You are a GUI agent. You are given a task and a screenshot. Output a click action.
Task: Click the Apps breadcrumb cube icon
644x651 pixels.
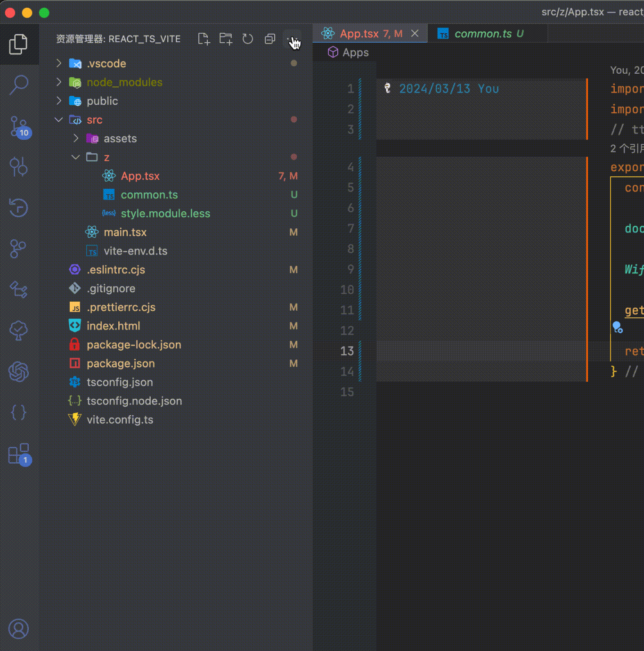click(333, 52)
